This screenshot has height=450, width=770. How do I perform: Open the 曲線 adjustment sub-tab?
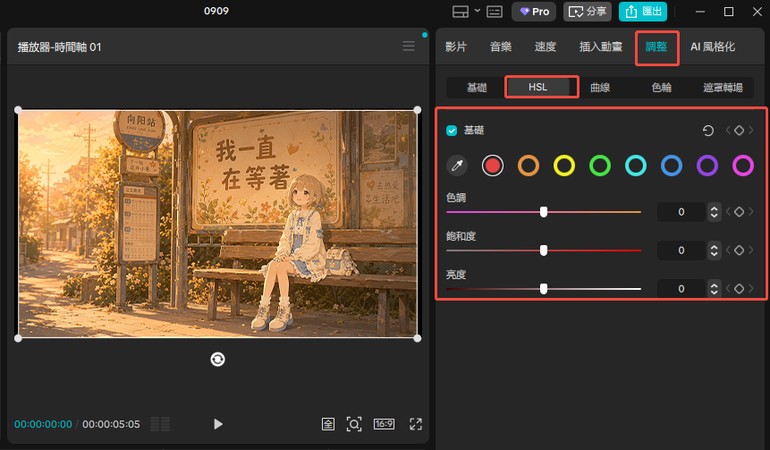(600, 87)
